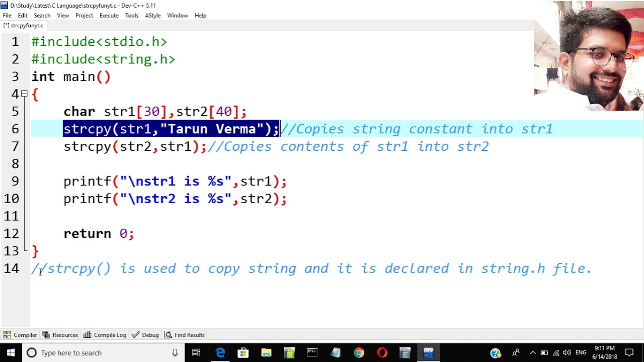Image resolution: width=644 pixels, height=362 pixels.
Task: Click "return 0;" on line 12
Action: pyautogui.click(x=99, y=234)
